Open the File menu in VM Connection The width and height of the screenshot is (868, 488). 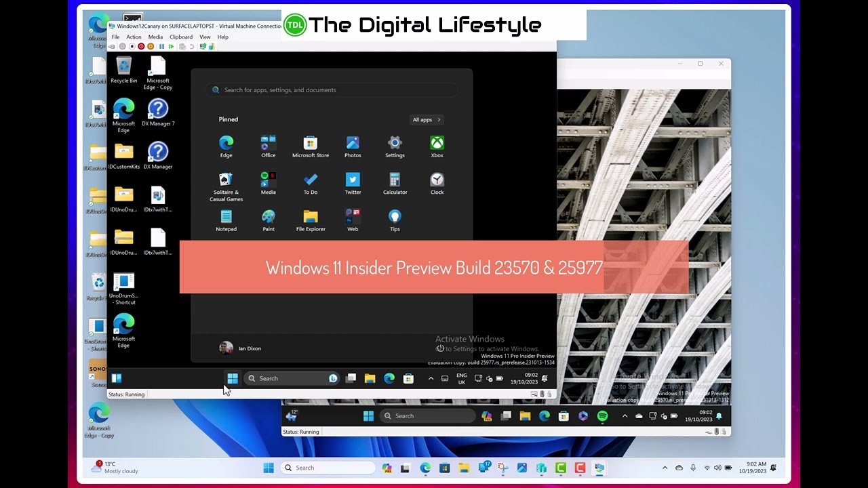tap(115, 37)
